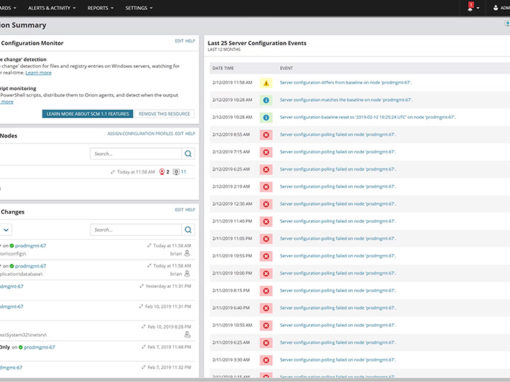
Task: Click the Remove This Resource button
Action: 164,114
